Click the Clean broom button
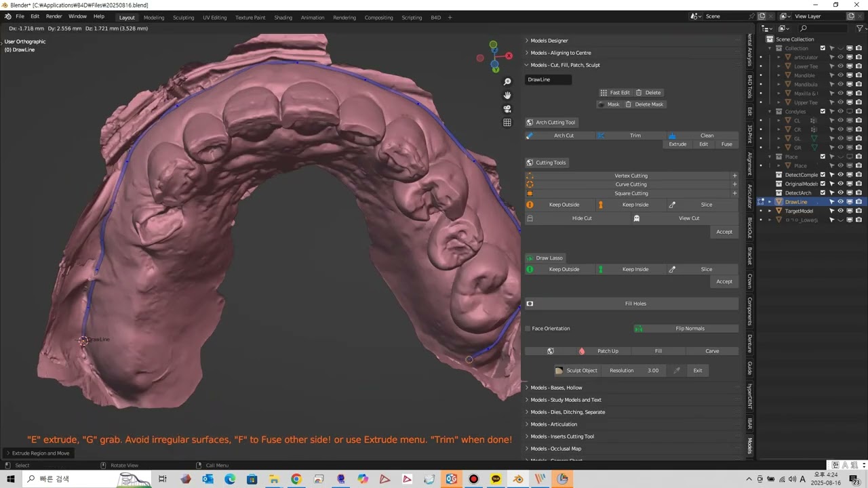The image size is (868, 488). [x=703, y=136]
